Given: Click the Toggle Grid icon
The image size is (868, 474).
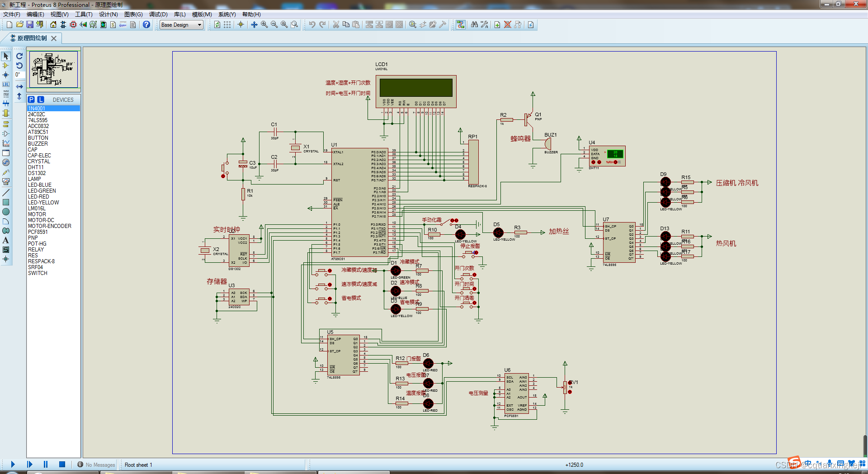Looking at the screenshot, I should [227, 24].
